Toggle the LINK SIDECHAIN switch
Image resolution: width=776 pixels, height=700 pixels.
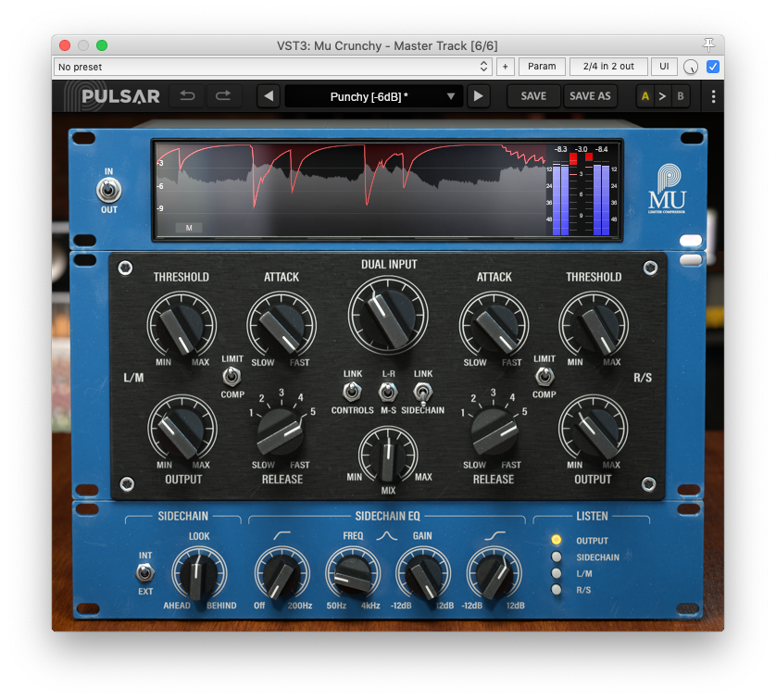[x=422, y=393]
